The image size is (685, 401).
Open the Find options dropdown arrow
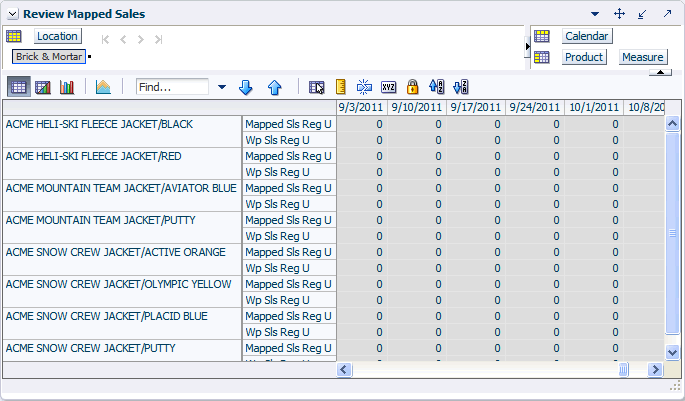[x=222, y=87]
